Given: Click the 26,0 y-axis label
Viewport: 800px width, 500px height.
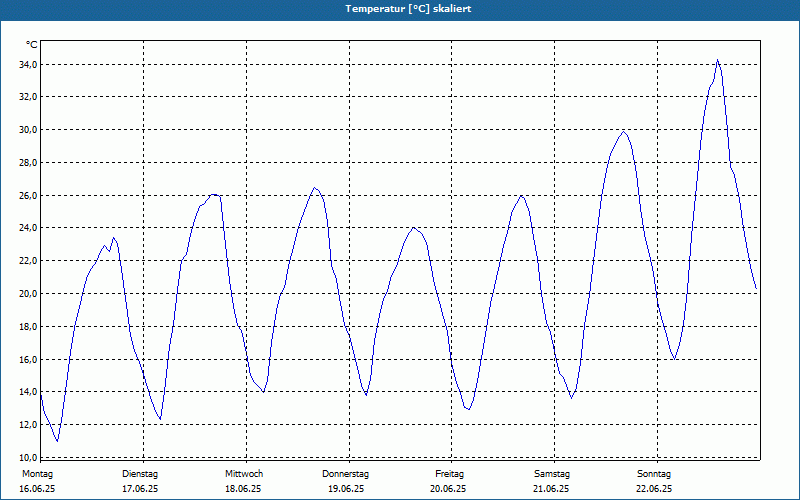Looking at the screenshot, I should point(29,195).
